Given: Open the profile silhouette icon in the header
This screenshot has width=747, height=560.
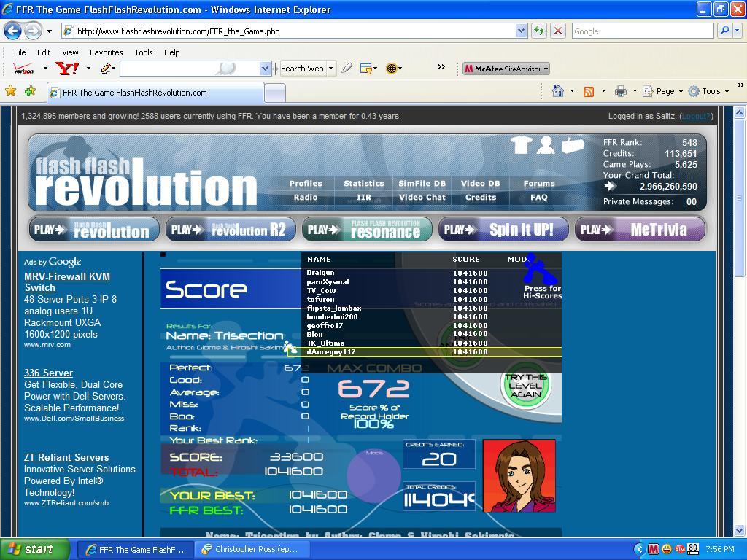Looking at the screenshot, I should (x=546, y=145).
